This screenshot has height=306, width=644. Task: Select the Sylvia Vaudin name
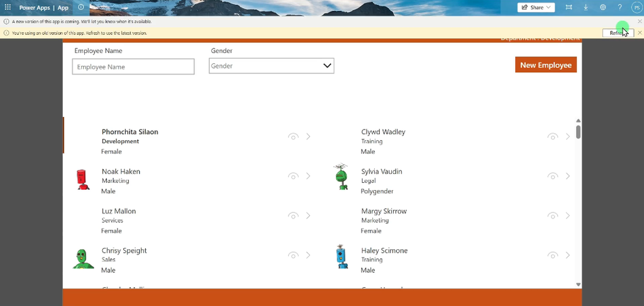tap(382, 172)
